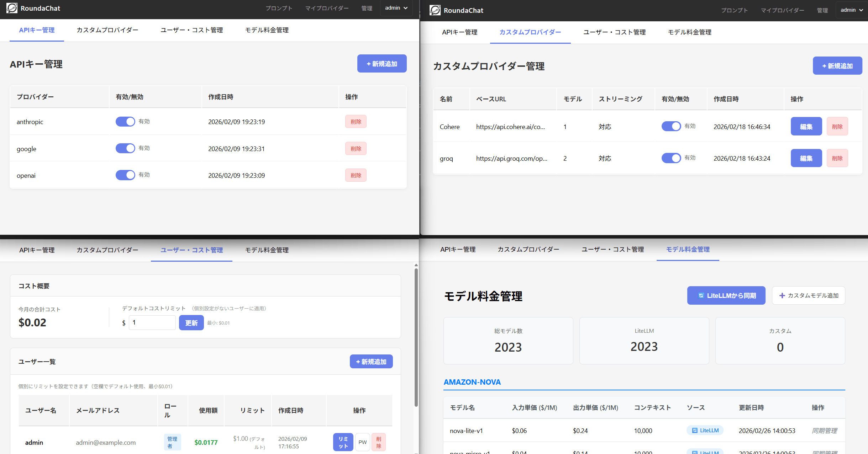Click the plus icon on カスタムモデル追加
The image size is (868, 454).
[782, 295]
